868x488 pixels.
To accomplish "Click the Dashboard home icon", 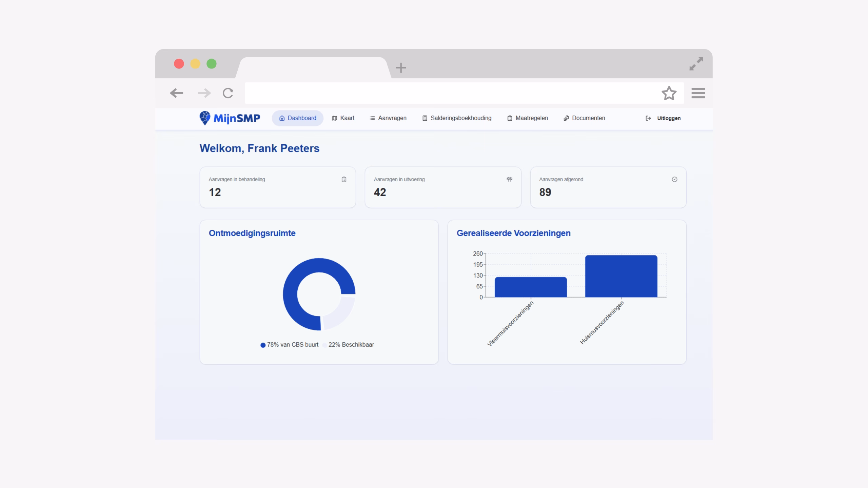I will [282, 118].
